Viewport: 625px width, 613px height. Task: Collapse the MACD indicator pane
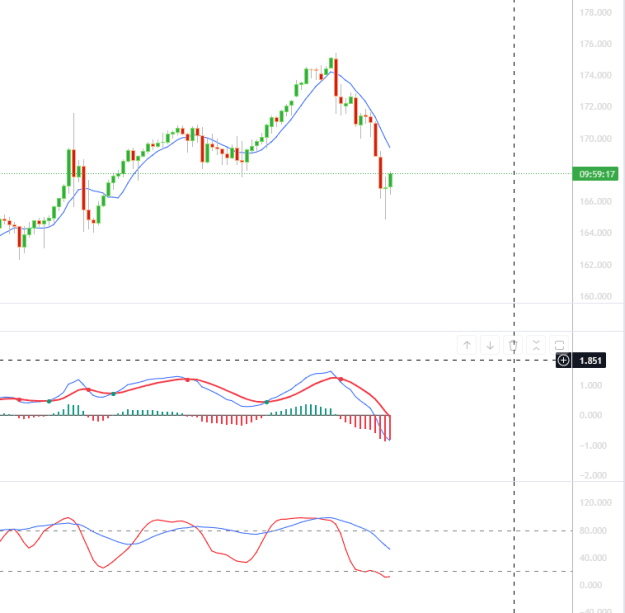[536, 345]
